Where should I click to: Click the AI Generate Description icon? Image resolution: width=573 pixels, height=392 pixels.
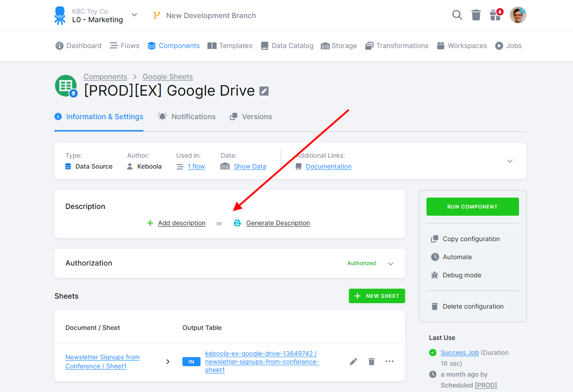pyautogui.click(x=237, y=223)
